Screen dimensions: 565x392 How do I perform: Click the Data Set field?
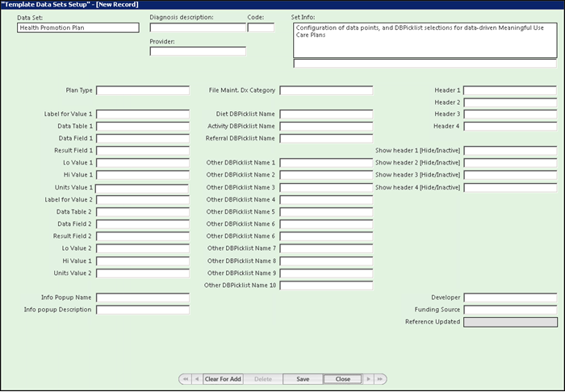[x=77, y=27]
